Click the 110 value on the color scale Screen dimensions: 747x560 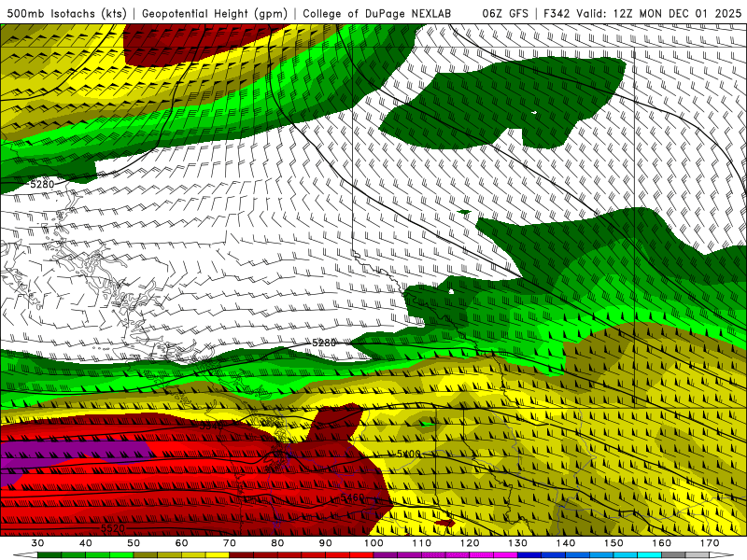tap(422, 543)
